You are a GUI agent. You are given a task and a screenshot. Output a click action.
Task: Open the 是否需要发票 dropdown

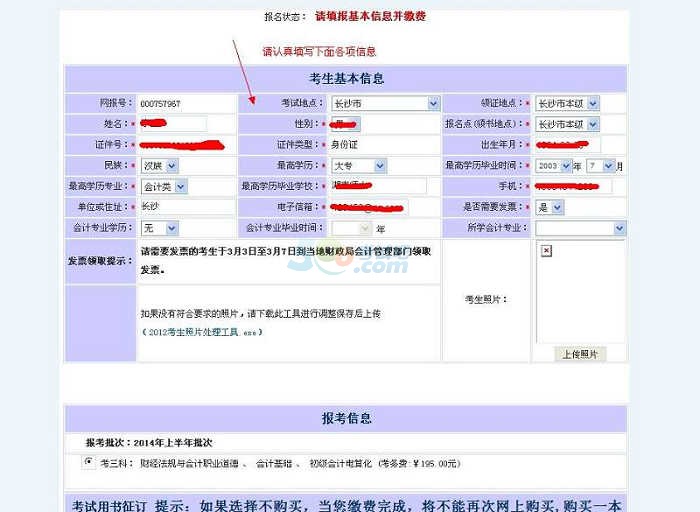point(548,207)
